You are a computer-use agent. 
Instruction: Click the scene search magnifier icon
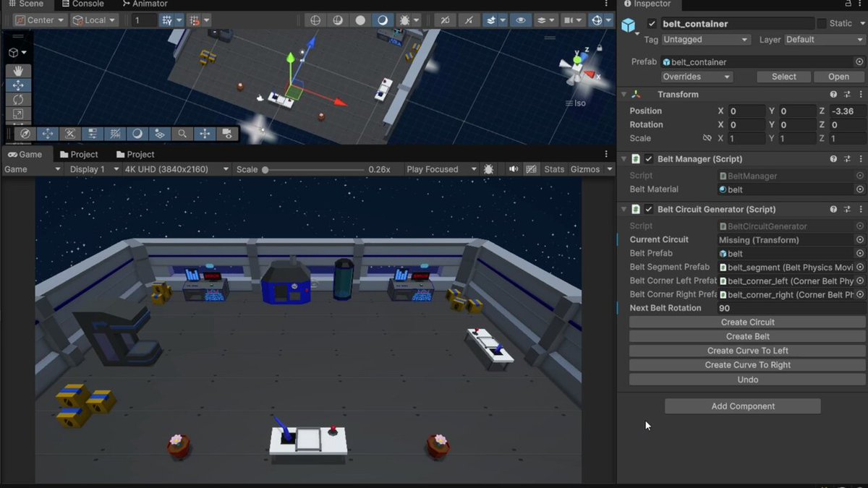[x=182, y=134]
